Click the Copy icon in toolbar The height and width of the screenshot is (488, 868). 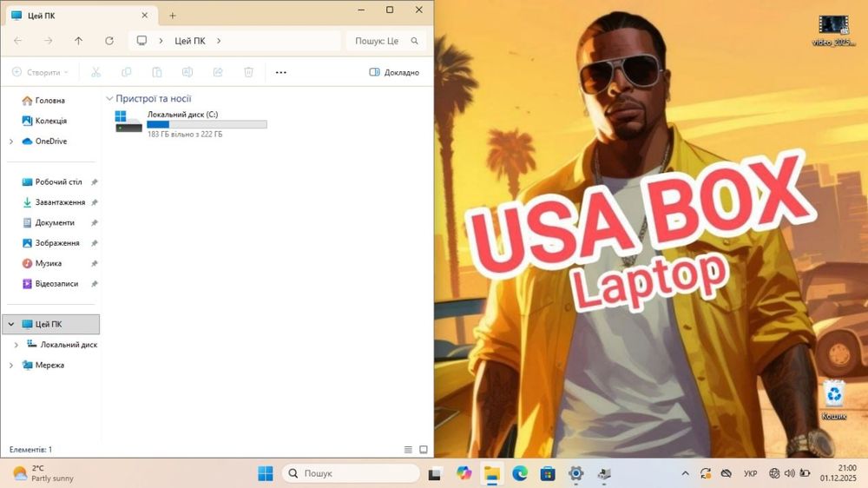coord(126,72)
